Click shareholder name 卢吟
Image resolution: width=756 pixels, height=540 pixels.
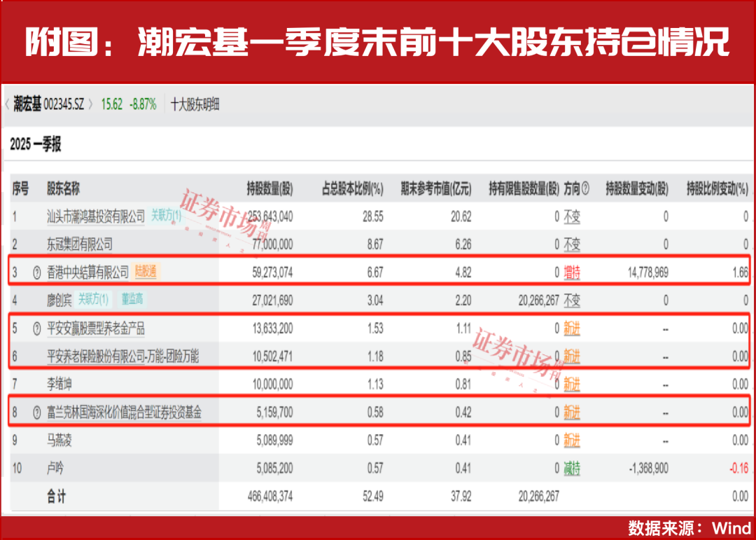(55, 469)
